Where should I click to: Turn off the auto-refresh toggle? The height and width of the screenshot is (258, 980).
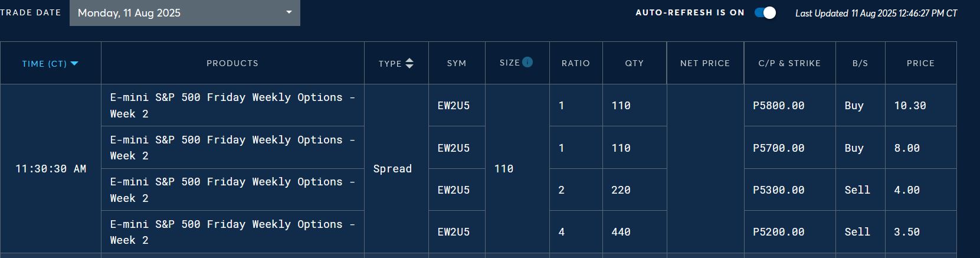point(765,13)
